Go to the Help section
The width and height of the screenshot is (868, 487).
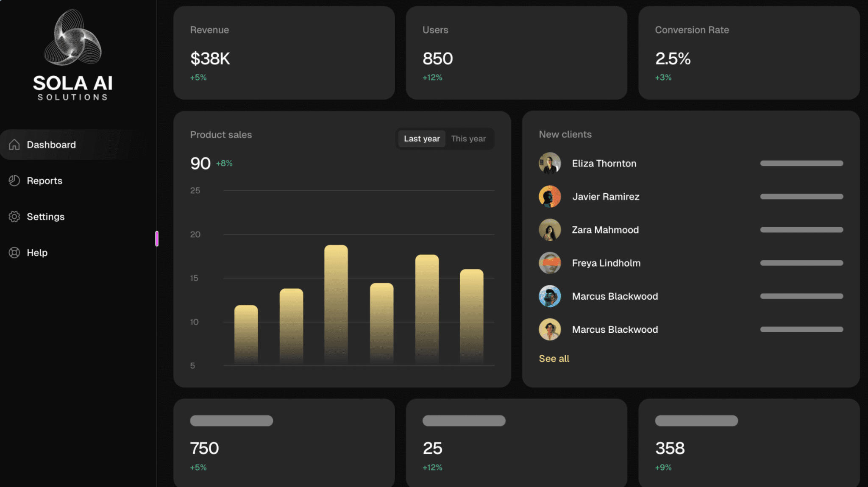coord(37,253)
